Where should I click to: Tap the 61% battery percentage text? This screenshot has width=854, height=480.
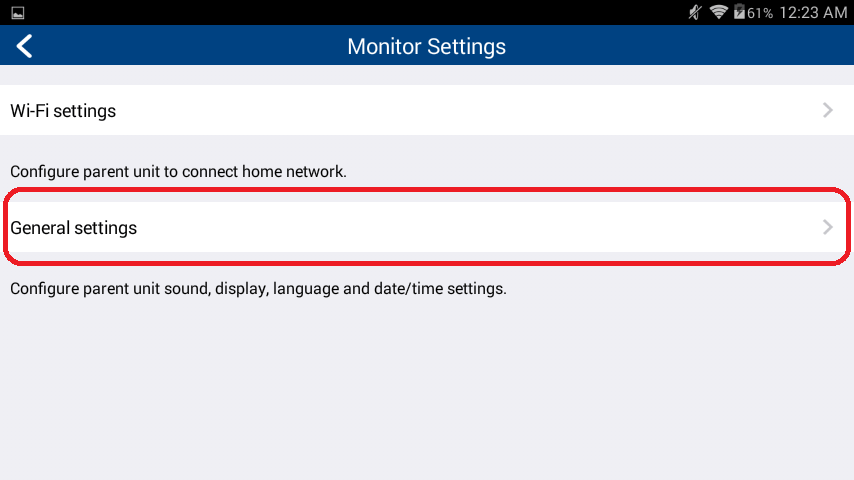(760, 13)
